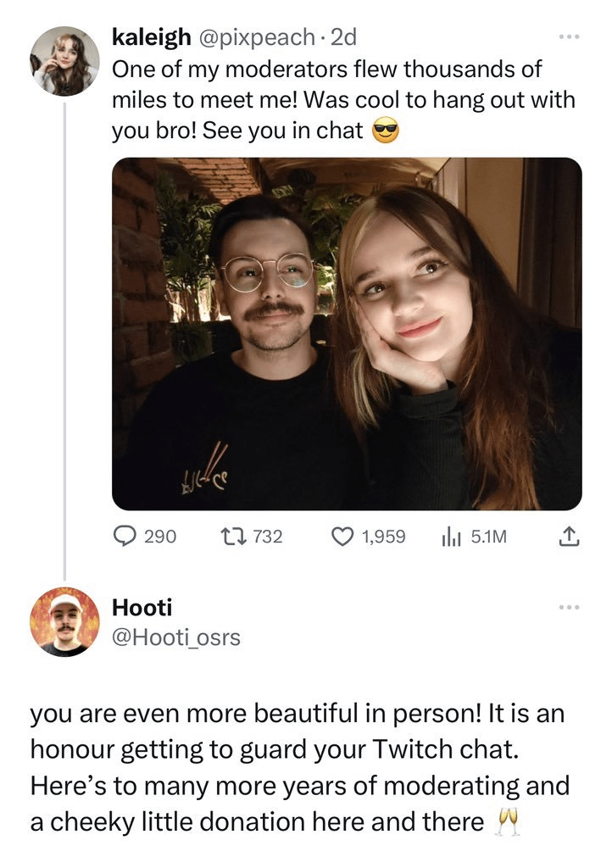Screen dimensions: 612x868
Task: Click the reply speech bubble icon
Action: click(x=125, y=536)
